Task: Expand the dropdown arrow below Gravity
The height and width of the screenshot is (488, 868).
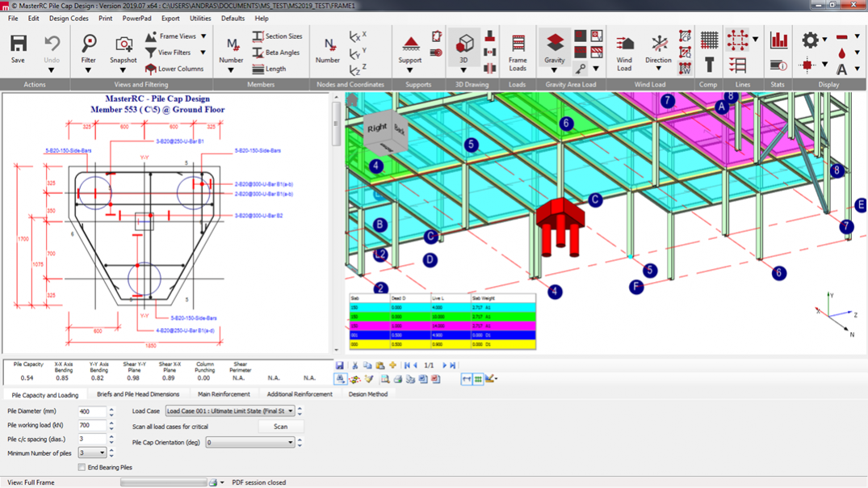Action: (x=554, y=70)
